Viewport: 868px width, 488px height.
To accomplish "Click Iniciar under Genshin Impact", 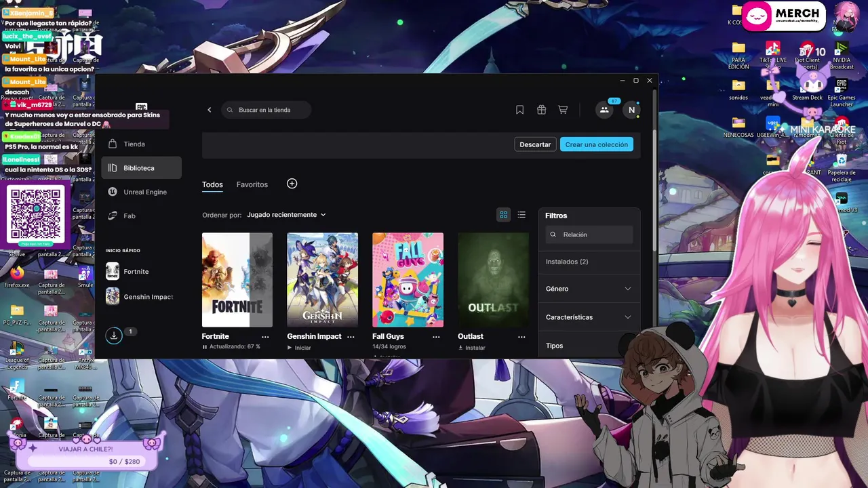I will click(x=299, y=348).
